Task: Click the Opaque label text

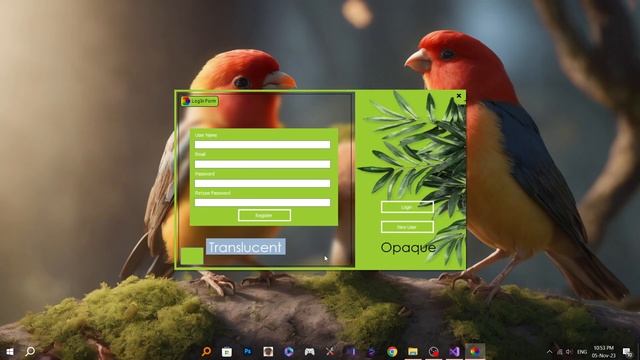Action: (x=408, y=247)
